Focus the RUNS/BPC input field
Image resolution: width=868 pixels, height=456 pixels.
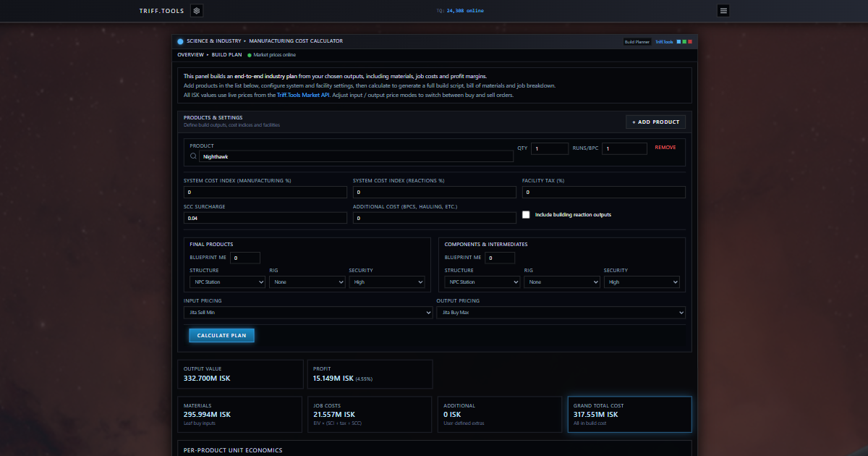pyautogui.click(x=624, y=148)
